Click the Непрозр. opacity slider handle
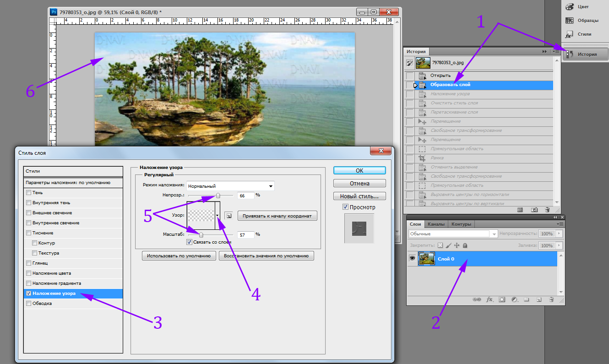The height and width of the screenshot is (364, 609). [x=218, y=196]
